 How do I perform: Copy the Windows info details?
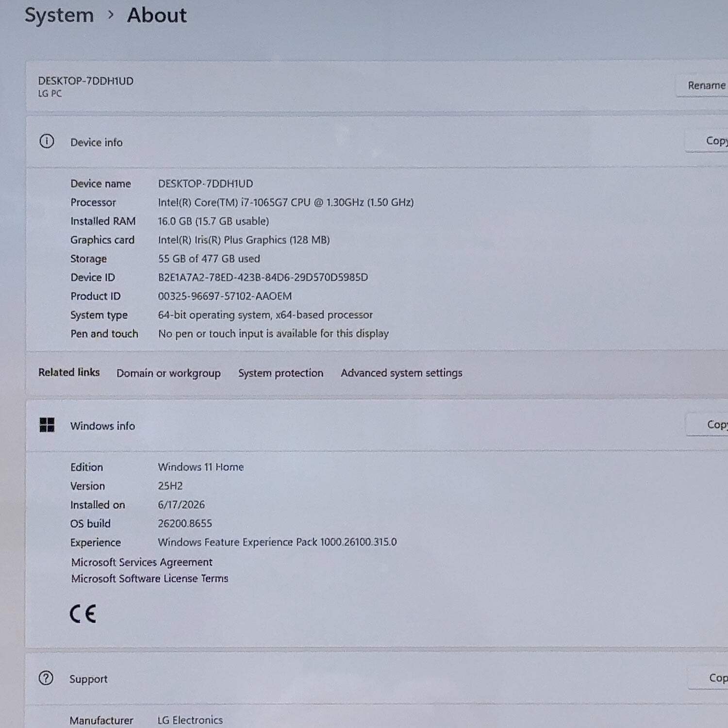tap(707, 425)
